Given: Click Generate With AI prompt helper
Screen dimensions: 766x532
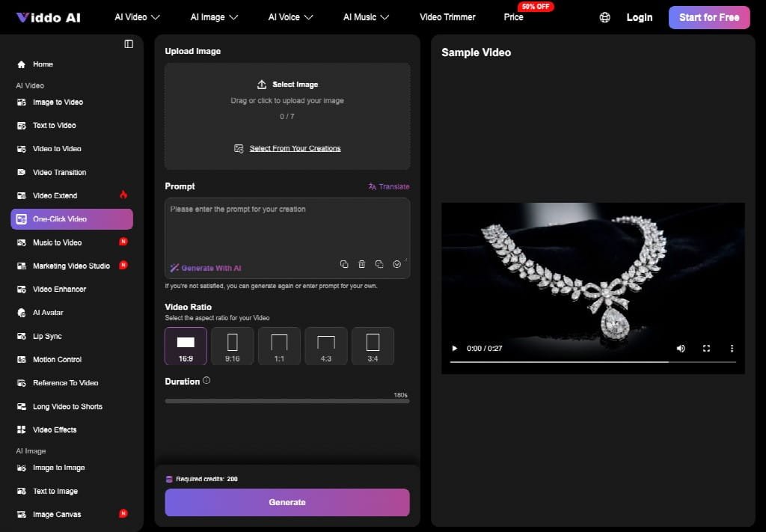Looking at the screenshot, I should [206, 268].
